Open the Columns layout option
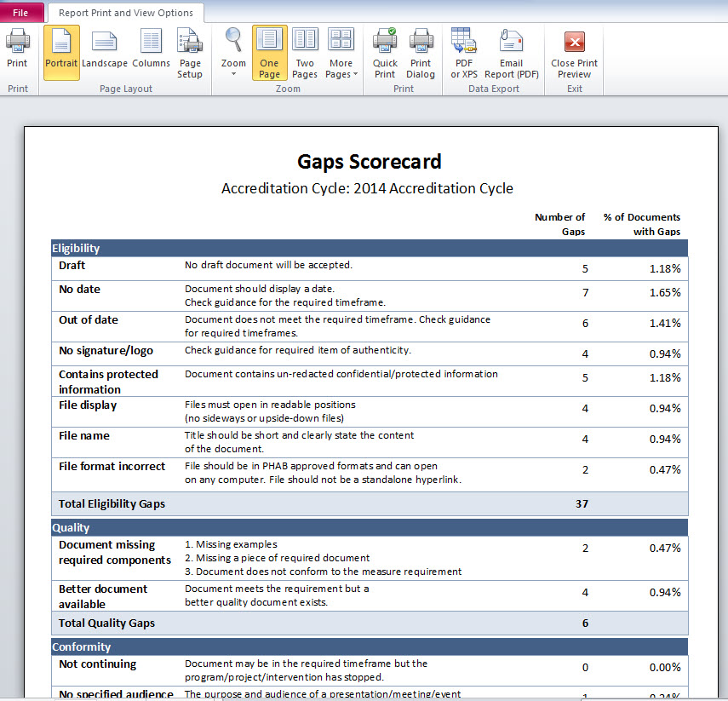The height and width of the screenshot is (701, 728). pos(151,49)
